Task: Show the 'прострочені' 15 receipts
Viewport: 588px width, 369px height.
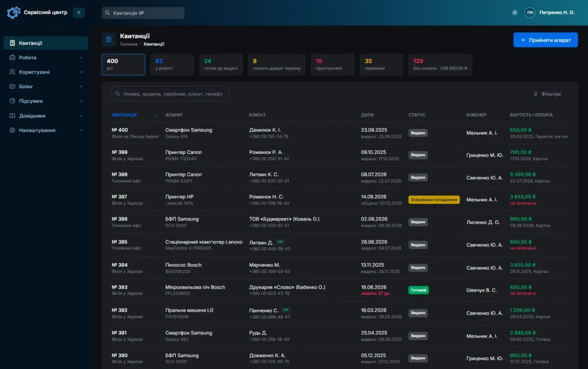Action: click(333, 65)
